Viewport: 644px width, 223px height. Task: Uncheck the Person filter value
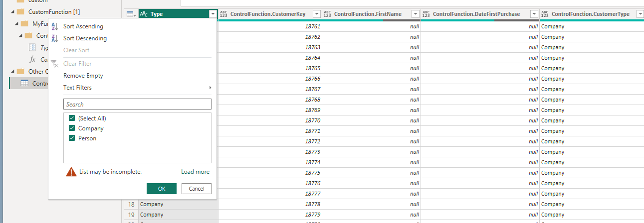click(x=72, y=138)
